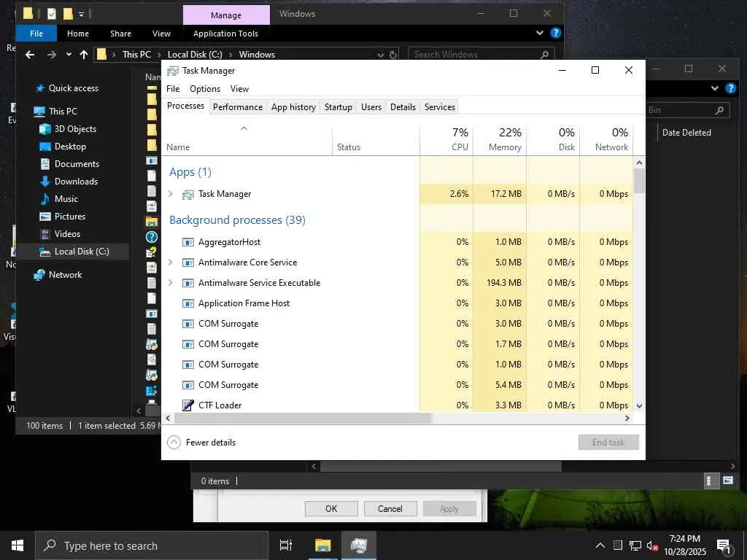Click the taskbar clock showing 7:24 PM
The width and height of the screenshot is (747, 560).
click(x=684, y=545)
